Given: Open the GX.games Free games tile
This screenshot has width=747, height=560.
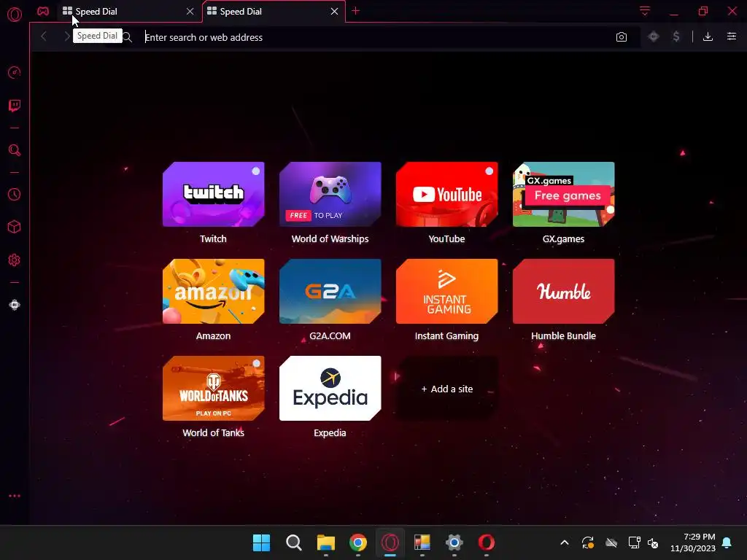Looking at the screenshot, I should [x=564, y=194].
